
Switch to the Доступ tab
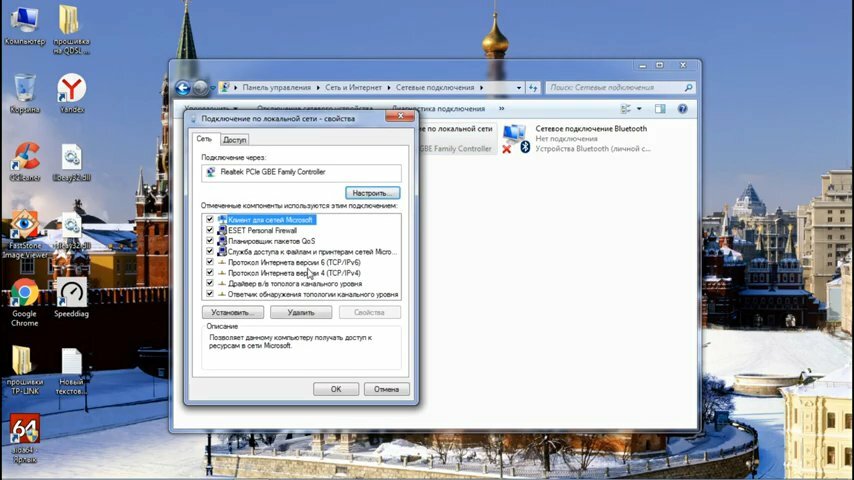pos(235,140)
